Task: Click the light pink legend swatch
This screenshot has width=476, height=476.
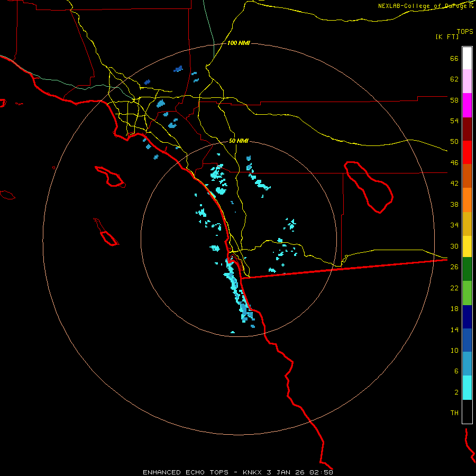Action: coord(467,81)
